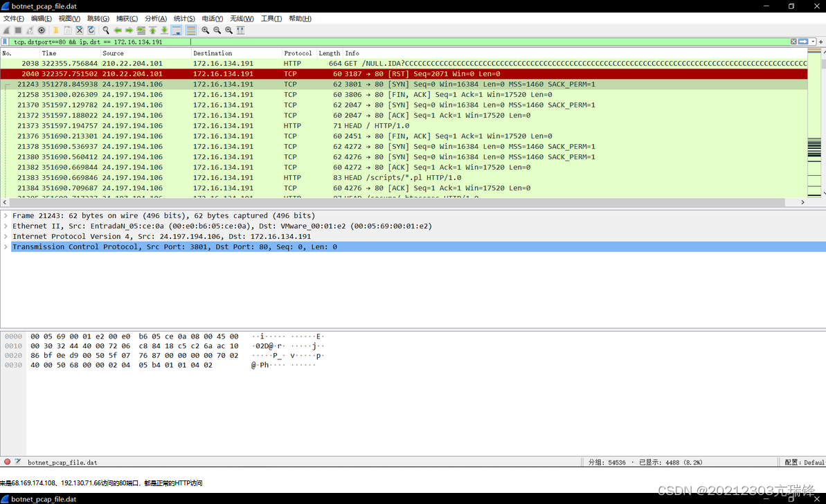The height and width of the screenshot is (504, 826).
Task: Open a capture file folder icon
Action: tap(56, 30)
